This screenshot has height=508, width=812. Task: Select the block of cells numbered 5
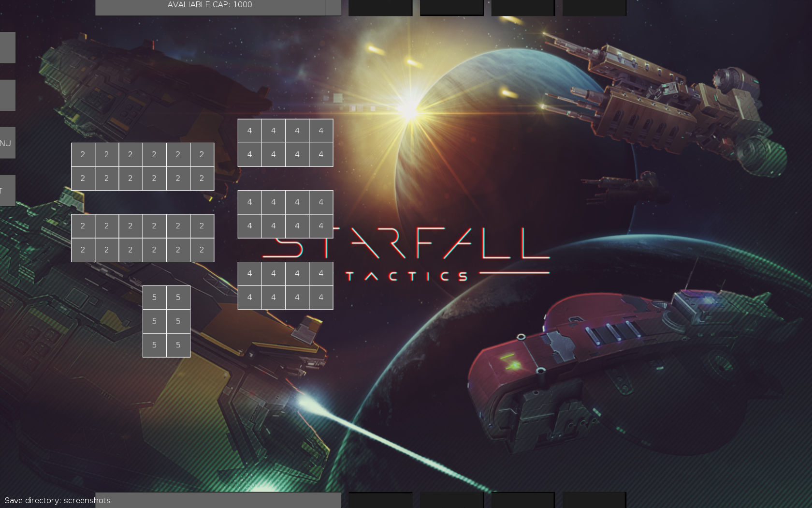tap(166, 321)
